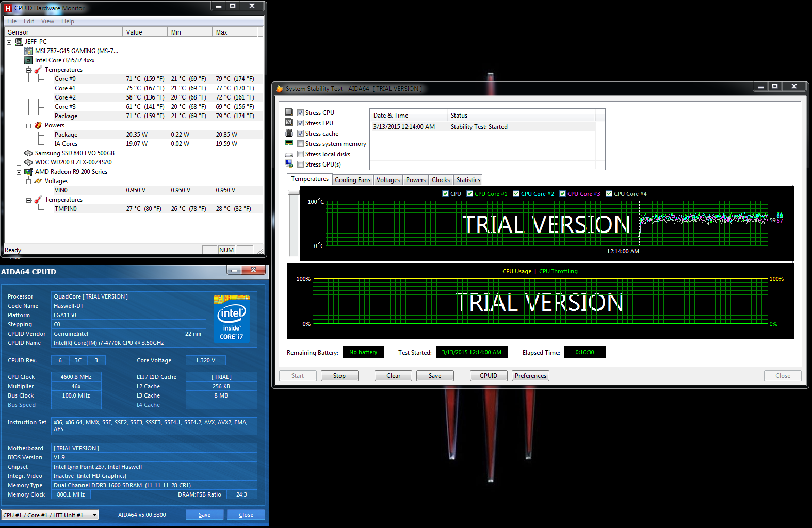Click the Voltages node icon
This screenshot has width=812, height=528.
(38, 181)
